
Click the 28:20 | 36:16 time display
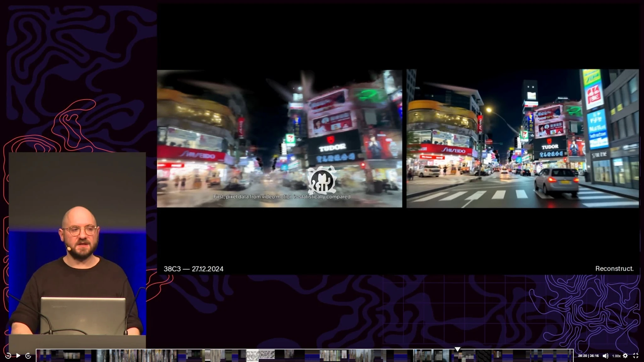588,356
